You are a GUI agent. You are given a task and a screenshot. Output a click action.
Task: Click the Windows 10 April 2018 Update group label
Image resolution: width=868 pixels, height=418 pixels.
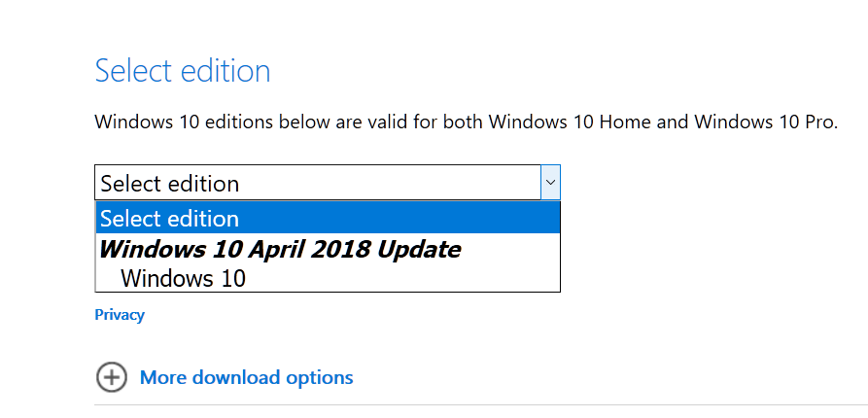[x=280, y=250]
